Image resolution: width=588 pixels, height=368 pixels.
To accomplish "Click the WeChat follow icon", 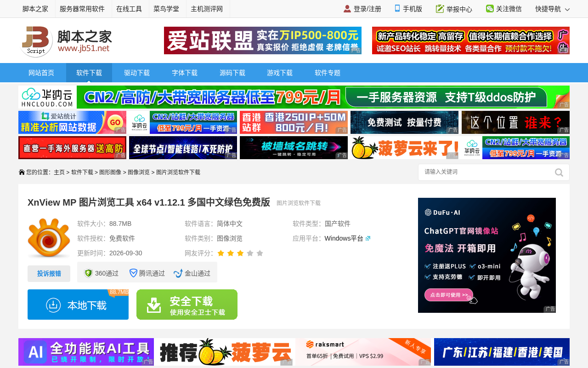I will pos(490,9).
